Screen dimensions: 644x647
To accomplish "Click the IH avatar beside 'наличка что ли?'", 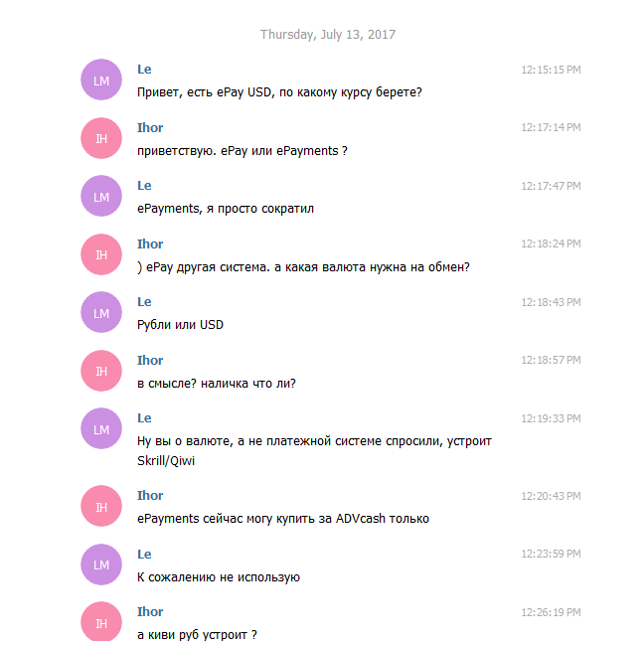I will tap(101, 371).
